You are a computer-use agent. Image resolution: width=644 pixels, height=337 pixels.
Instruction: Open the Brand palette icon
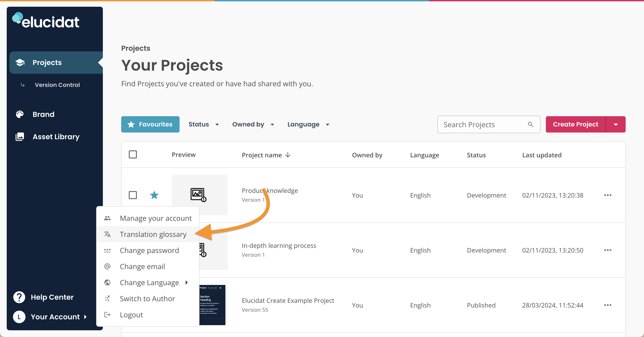(x=20, y=114)
